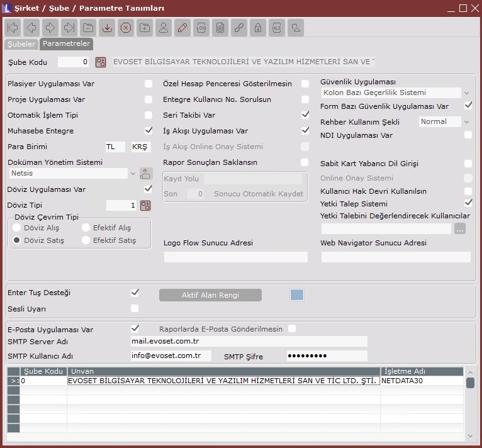The width and height of the screenshot is (482, 448).
Task: Click the shapes icon at toolbar end
Action: point(296,28)
